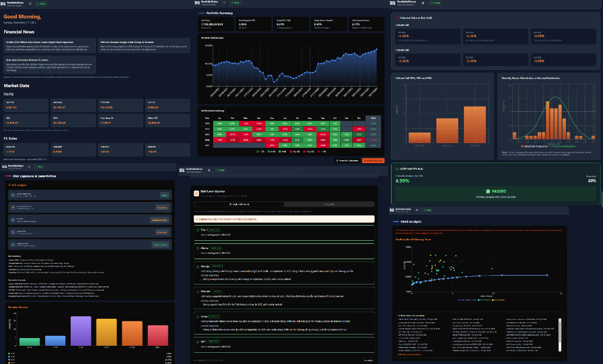Open the Tesla driverless robotaxi news card
This screenshot has width=603, height=364.
49,65
